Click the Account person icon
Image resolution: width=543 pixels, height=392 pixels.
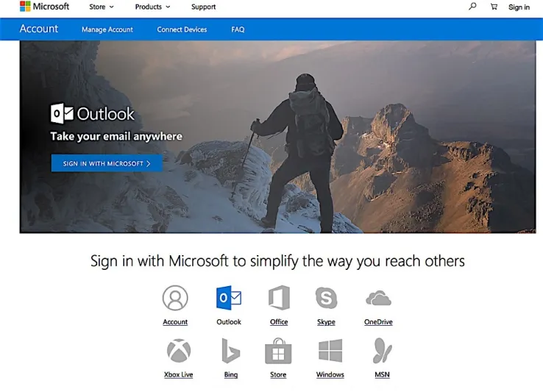tap(175, 299)
